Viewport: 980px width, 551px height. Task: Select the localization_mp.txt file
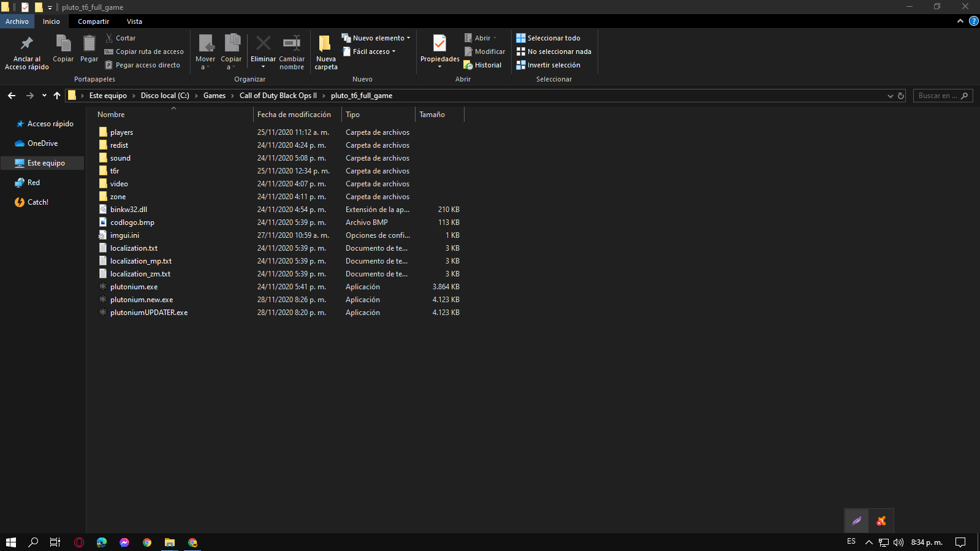coord(141,261)
